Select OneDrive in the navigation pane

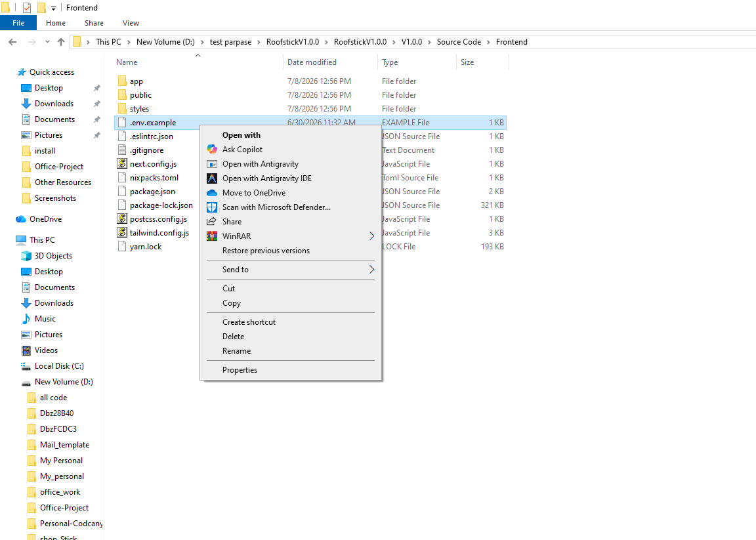point(46,219)
